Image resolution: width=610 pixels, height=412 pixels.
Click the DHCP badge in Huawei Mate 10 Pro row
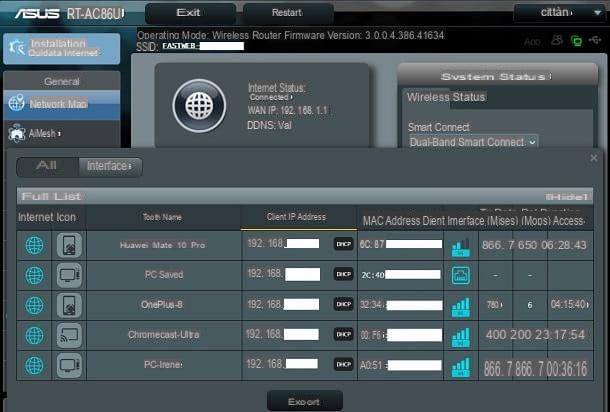tap(344, 244)
